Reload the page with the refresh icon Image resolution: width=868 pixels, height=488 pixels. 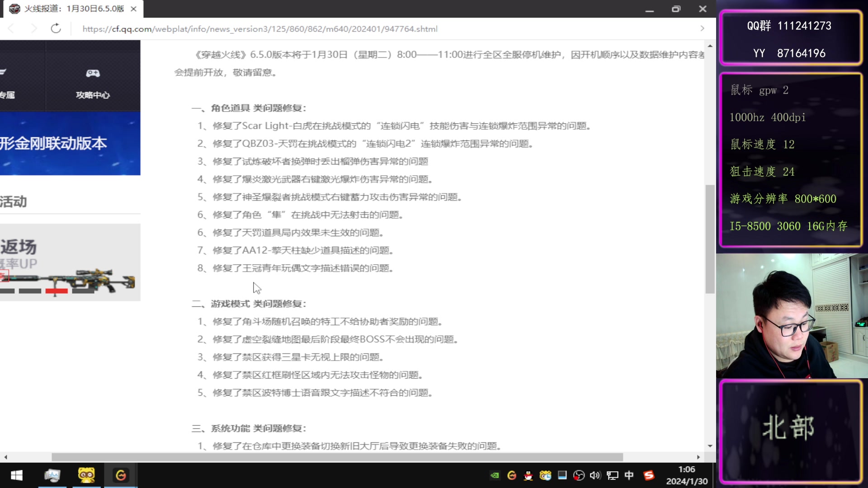(56, 28)
